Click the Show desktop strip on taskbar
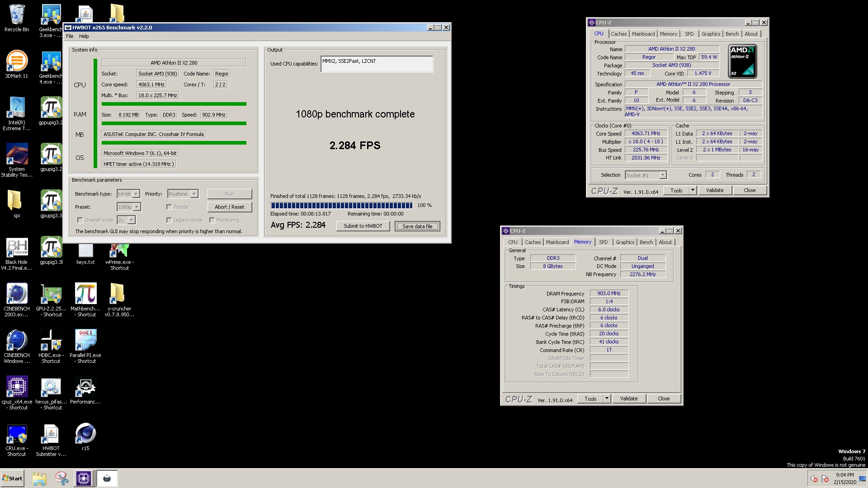This screenshot has width=868, height=488. pos(863,479)
